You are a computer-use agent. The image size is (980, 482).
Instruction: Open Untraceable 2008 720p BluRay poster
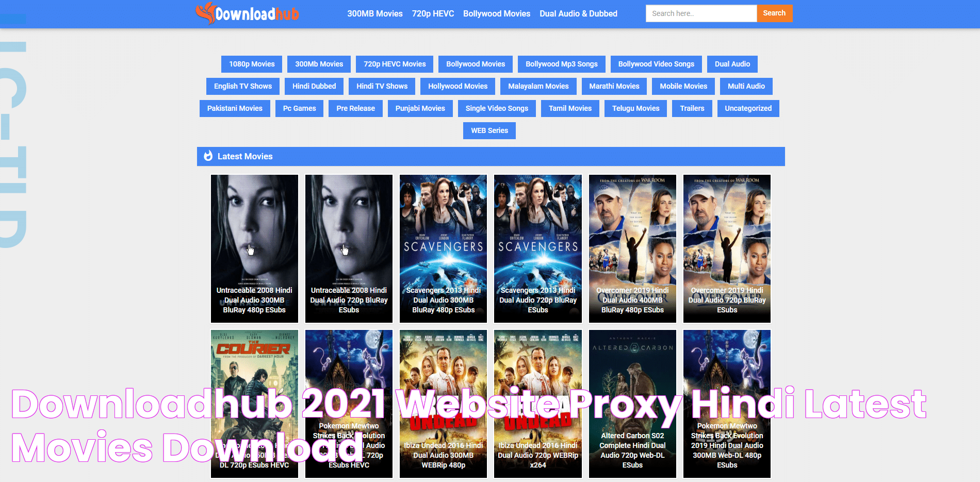(x=349, y=248)
